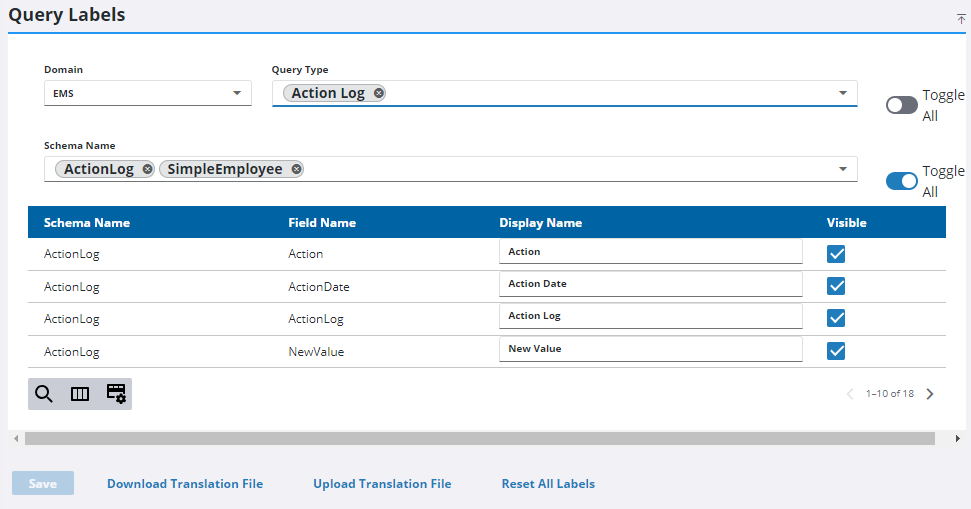This screenshot has width=971, height=509.
Task: Open the column chooser icon
Action: coord(80,394)
